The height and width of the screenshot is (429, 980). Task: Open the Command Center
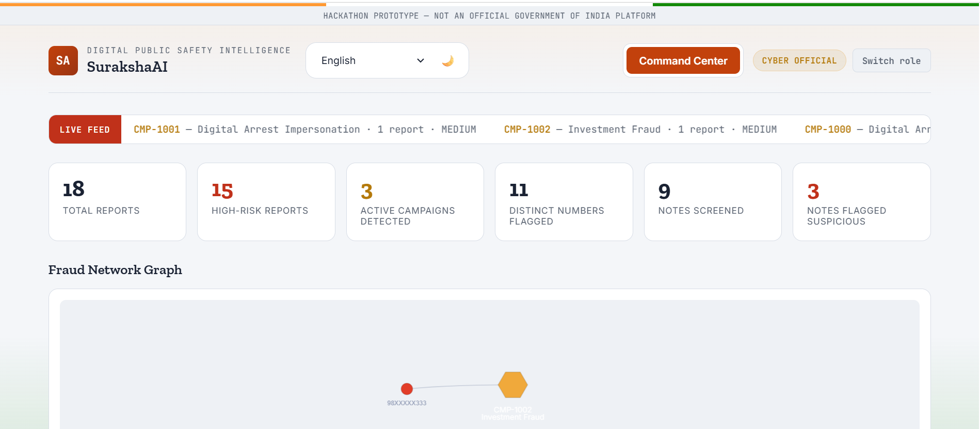coord(683,60)
